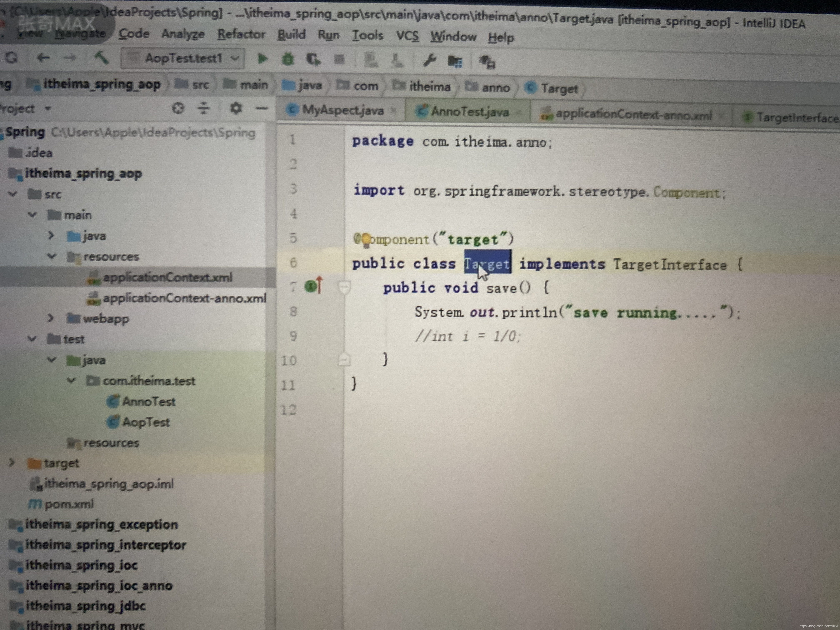840x630 pixels.
Task: Open the Window menu
Action: tap(453, 37)
